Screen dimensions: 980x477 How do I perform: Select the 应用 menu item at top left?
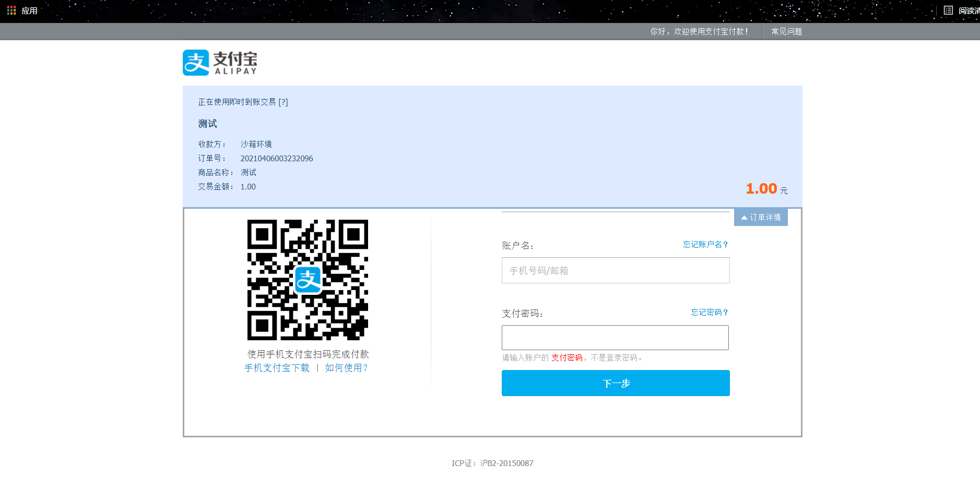click(29, 9)
